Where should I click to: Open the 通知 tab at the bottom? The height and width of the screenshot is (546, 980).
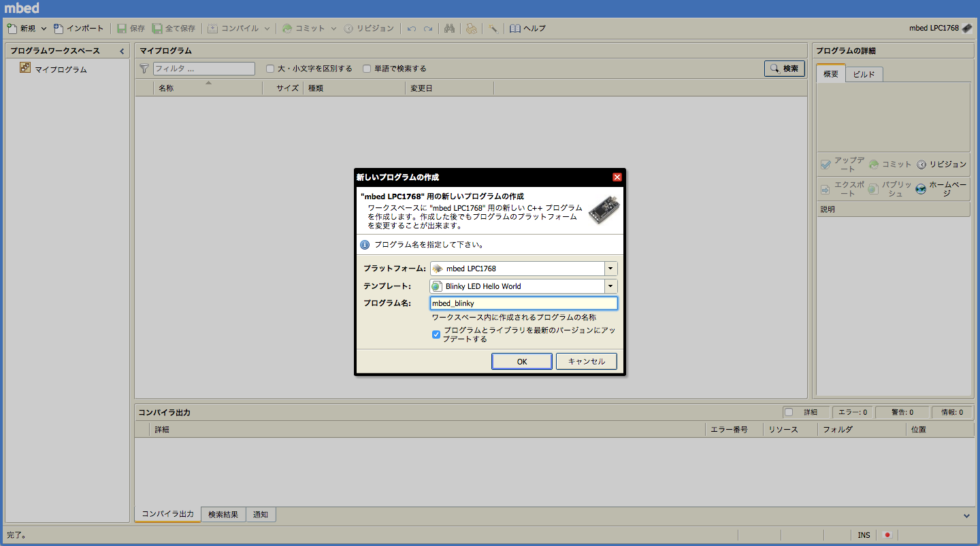(261, 515)
